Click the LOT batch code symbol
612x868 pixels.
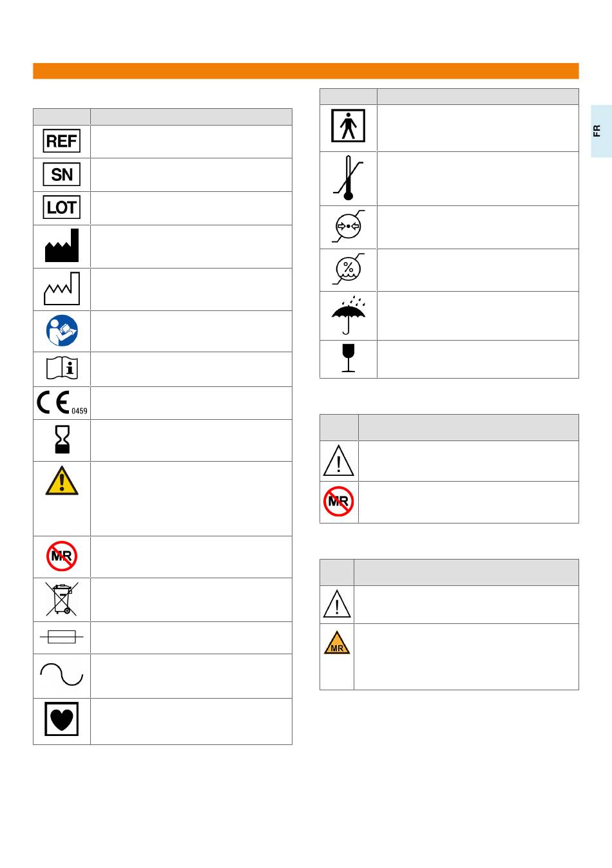(x=62, y=207)
